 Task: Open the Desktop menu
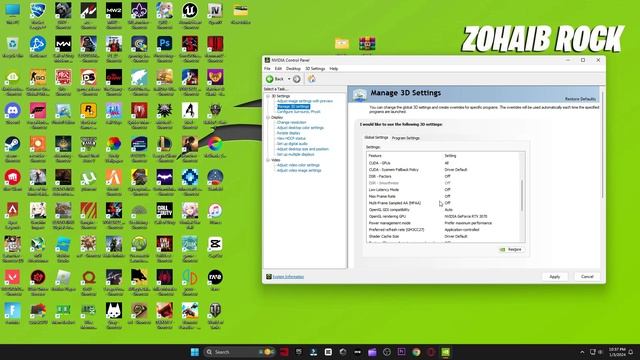pyautogui.click(x=293, y=69)
